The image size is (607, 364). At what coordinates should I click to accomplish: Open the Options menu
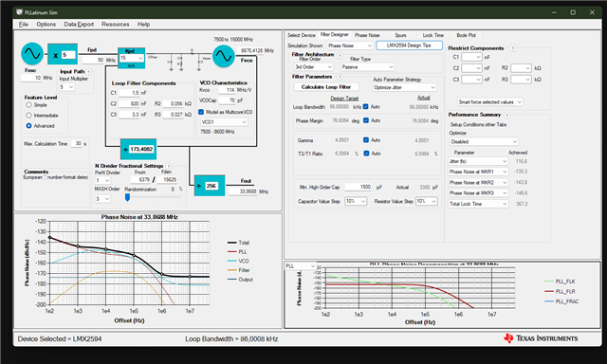click(x=46, y=24)
